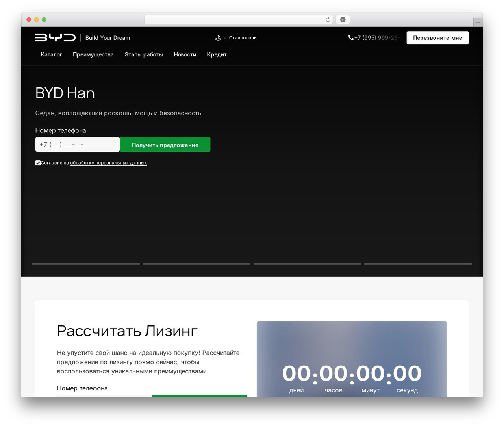This screenshot has height=427, width=504.
Task: Select the fourth hero slider progress bar
Action: (418, 264)
